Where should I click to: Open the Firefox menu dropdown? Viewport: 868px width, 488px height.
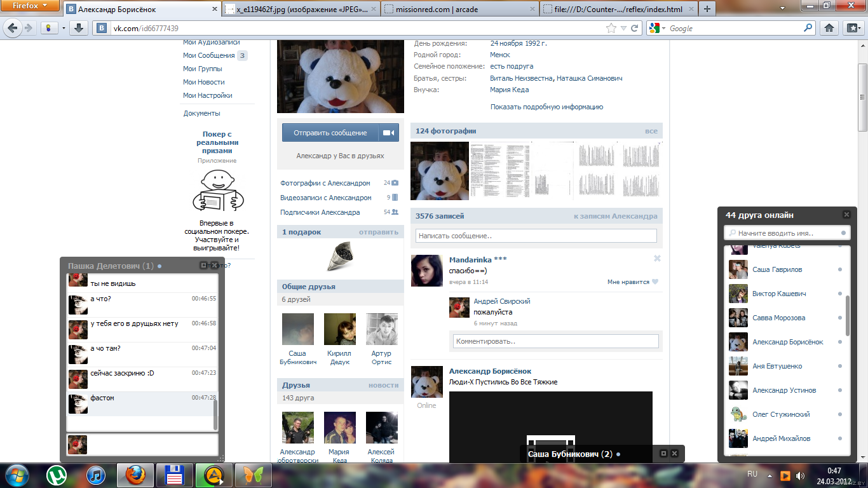click(x=30, y=6)
